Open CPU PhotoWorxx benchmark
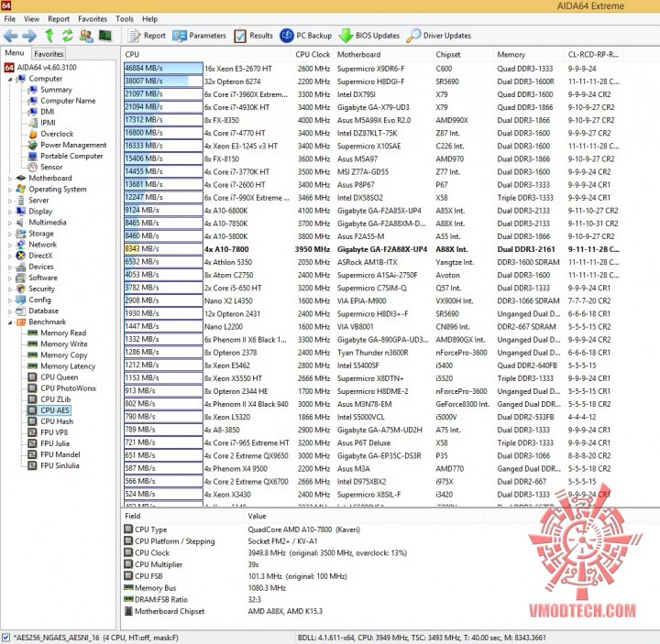The height and width of the screenshot is (644, 660). (x=68, y=388)
